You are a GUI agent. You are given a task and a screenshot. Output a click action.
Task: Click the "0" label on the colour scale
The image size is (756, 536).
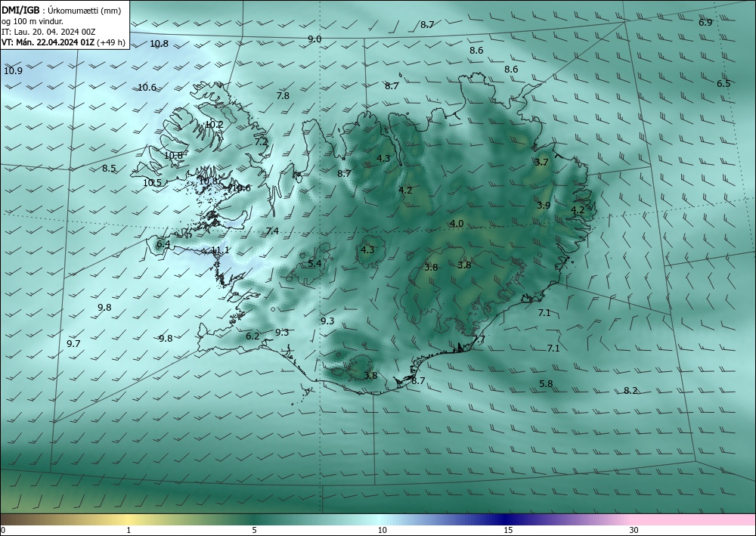pos(3,530)
